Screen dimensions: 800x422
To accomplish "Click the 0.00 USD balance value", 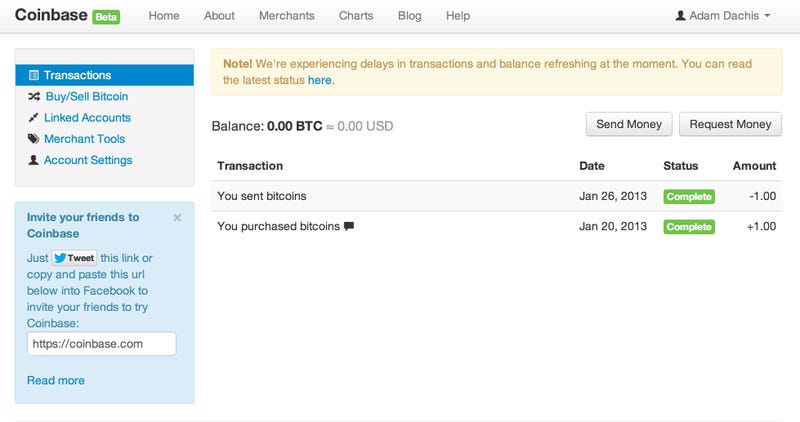I will [365, 126].
